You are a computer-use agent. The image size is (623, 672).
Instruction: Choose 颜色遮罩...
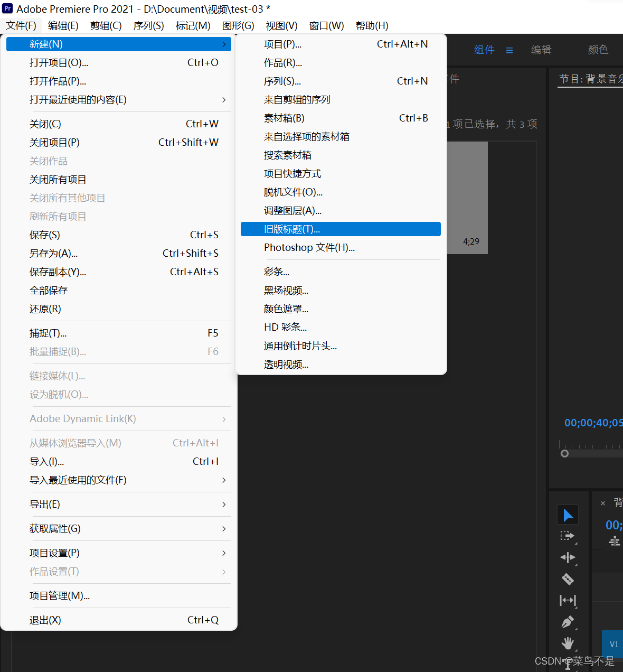(x=341, y=309)
